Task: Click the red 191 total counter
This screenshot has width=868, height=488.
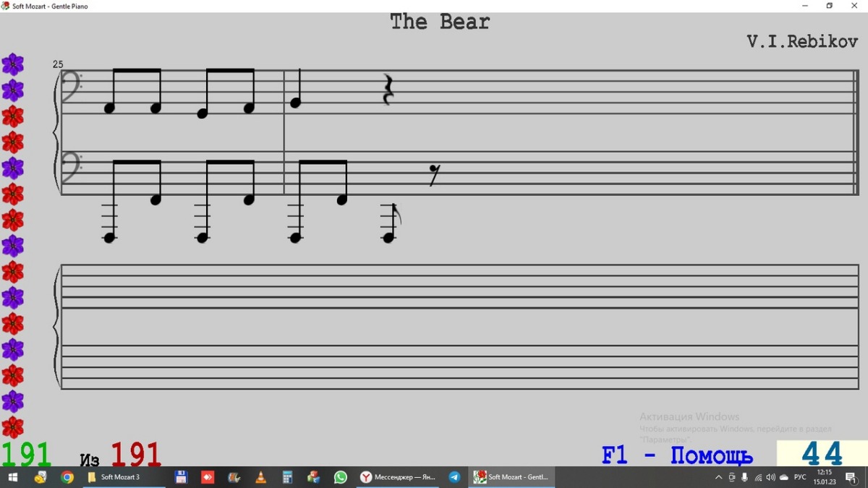Action: click(136, 455)
